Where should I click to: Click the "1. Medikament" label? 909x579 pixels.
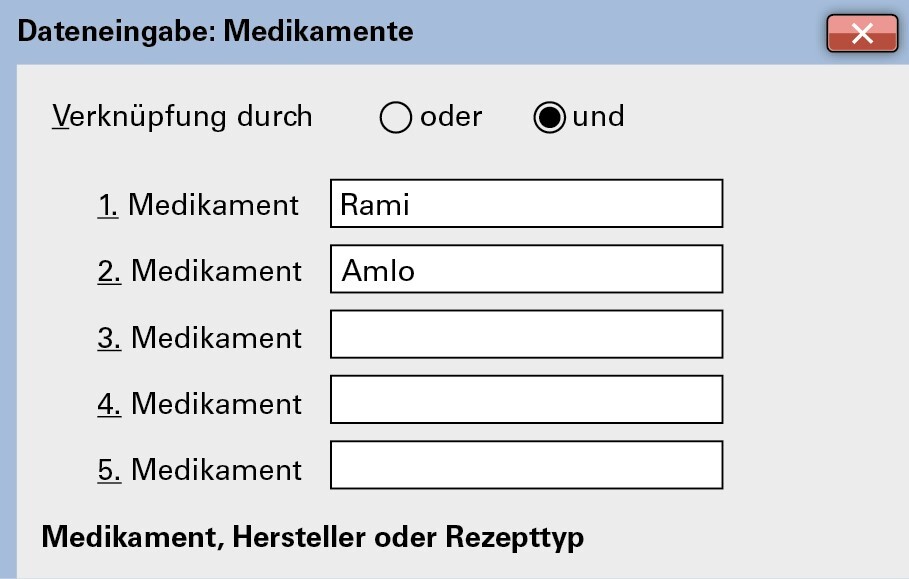click(x=198, y=205)
